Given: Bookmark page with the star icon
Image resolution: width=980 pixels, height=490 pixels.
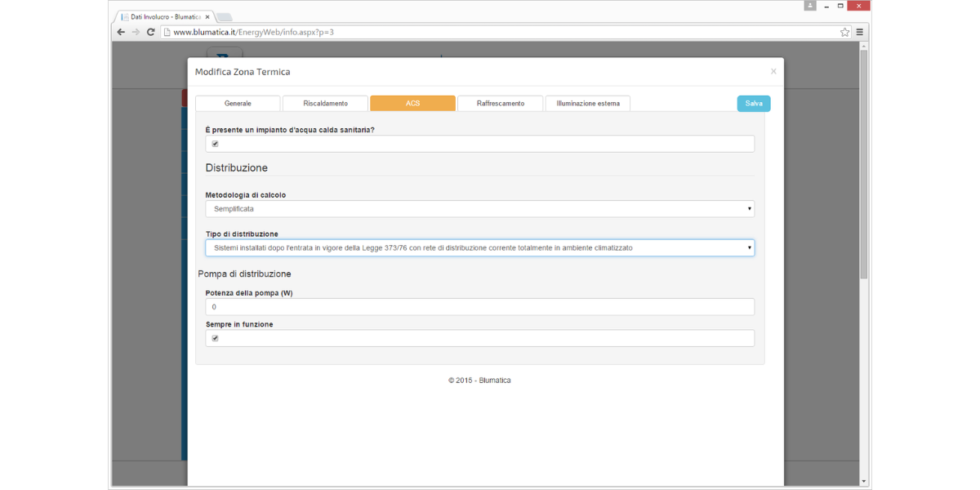Looking at the screenshot, I should coord(844,32).
